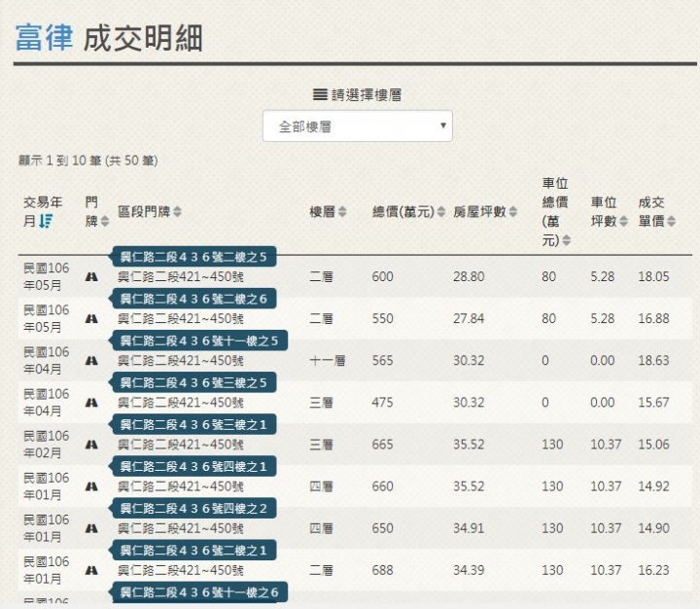Click the 交易年月 column header
The width and height of the screenshot is (700, 609).
coord(43,211)
